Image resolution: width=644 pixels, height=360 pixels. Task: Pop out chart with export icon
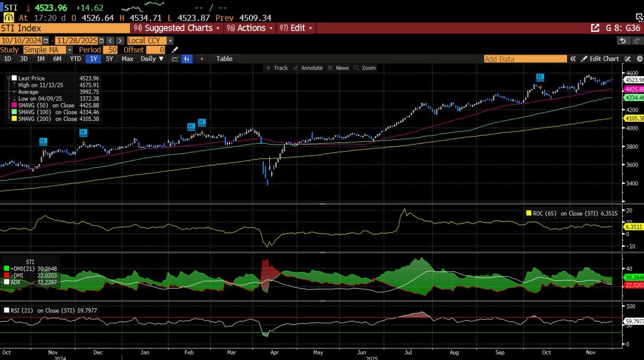click(595, 28)
